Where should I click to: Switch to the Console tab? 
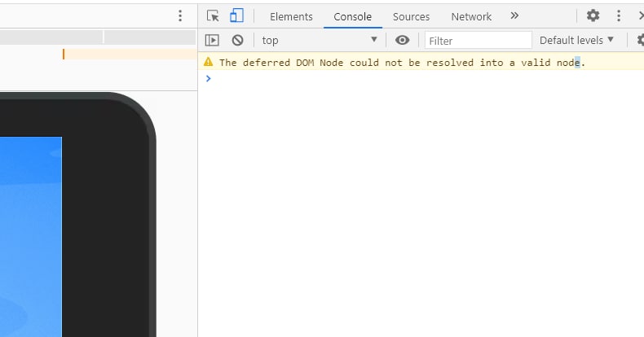[352, 17]
